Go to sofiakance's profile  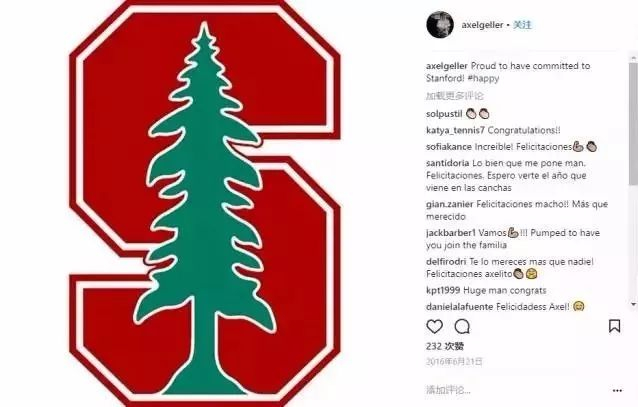449,146
